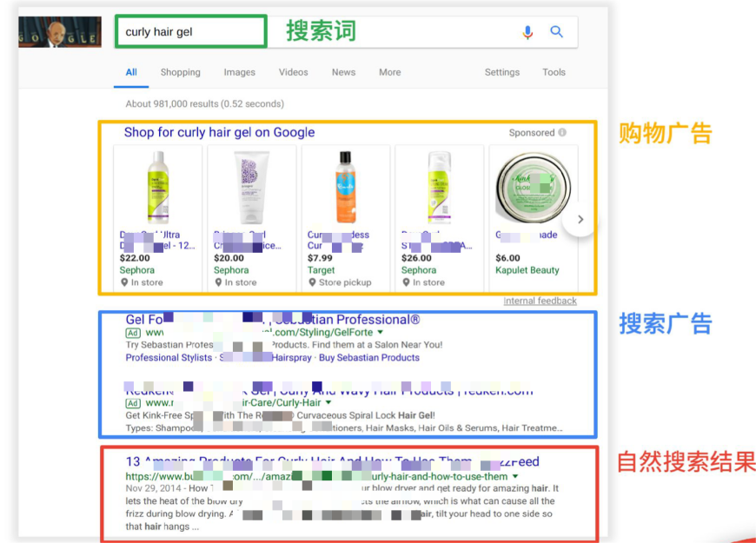
Task: Expand the GelForte ad URL dropdown arrow
Action: click(381, 333)
